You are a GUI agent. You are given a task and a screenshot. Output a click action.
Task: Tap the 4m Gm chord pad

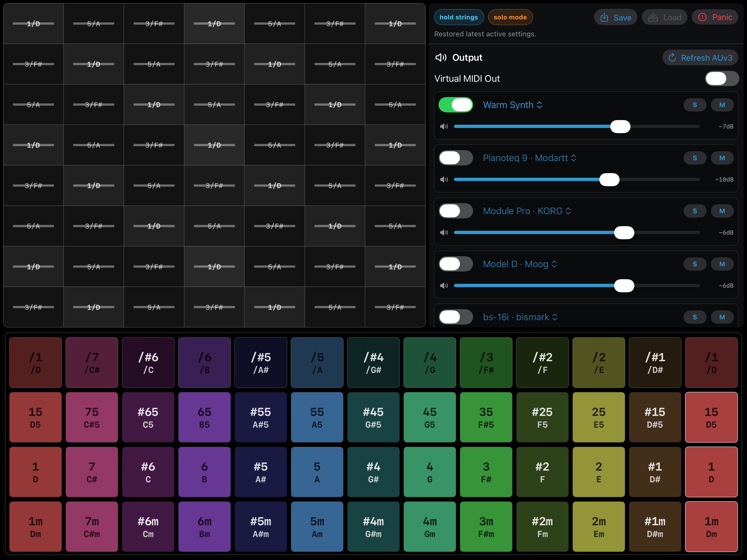pyautogui.click(x=430, y=527)
